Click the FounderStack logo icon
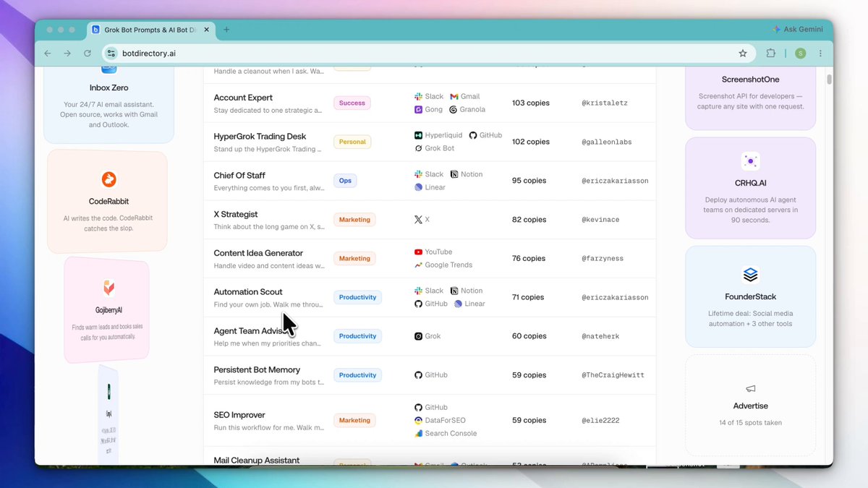The height and width of the screenshot is (488, 868). (750, 275)
